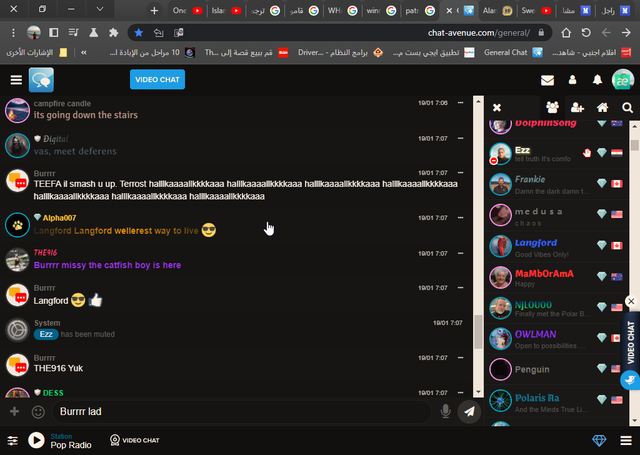
Task: Click the chat-avenue.com address bar
Action: click(x=340, y=33)
